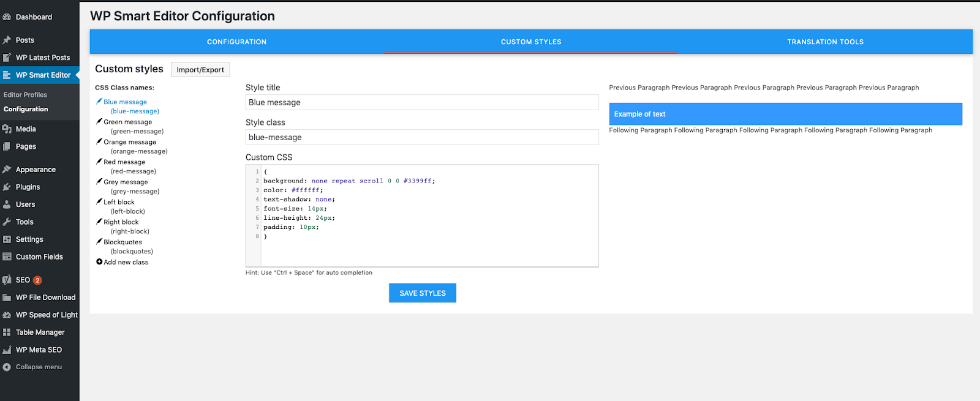Click inside the Custom CSS code editor
980x401 pixels.
422,215
